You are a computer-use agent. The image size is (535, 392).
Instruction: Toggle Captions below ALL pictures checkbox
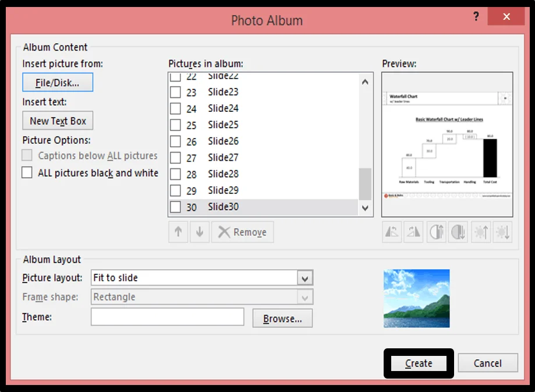27,155
